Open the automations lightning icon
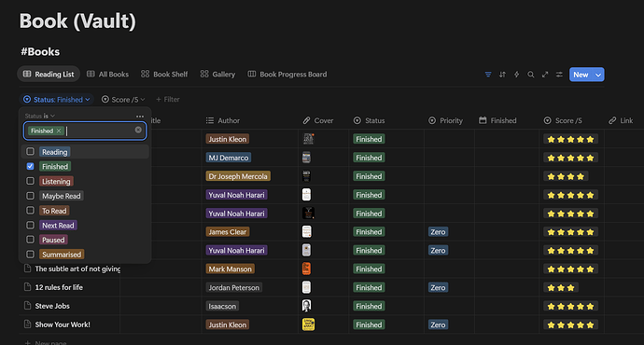 (517, 75)
